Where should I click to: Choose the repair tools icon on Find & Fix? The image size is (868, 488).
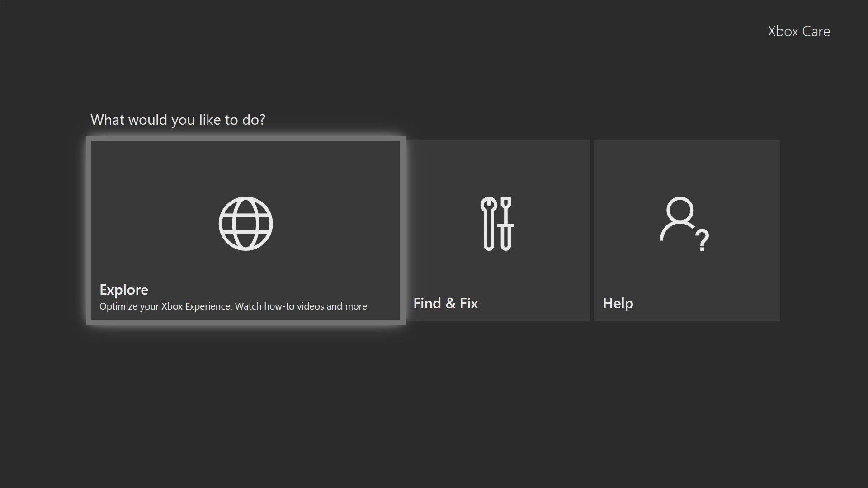(x=499, y=223)
